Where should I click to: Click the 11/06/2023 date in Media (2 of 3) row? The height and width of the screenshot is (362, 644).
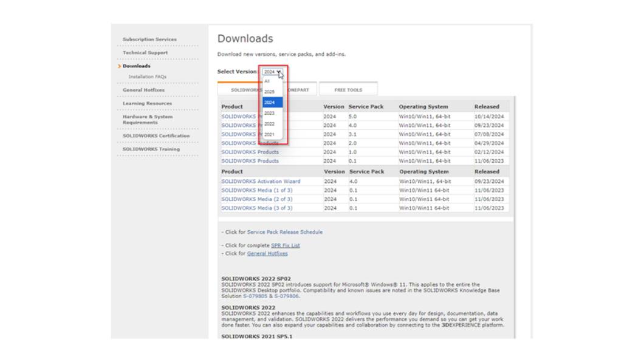[488, 199]
